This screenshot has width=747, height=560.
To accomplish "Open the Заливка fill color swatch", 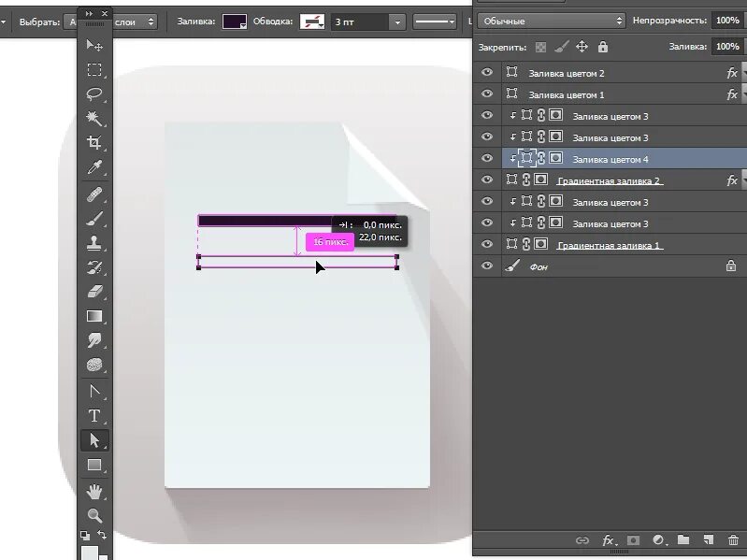I will pos(235,22).
